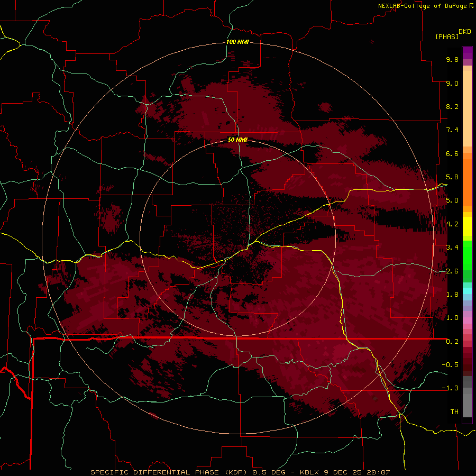Viewport: 476px width, 476px height.
Task: Pick the cyan segment of the color bar
Action: point(467,291)
